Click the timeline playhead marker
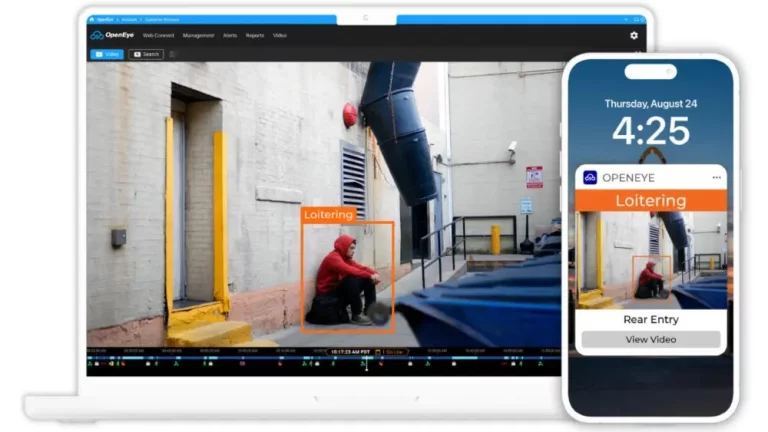This screenshot has width=768, height=432. tap(366, 363)
